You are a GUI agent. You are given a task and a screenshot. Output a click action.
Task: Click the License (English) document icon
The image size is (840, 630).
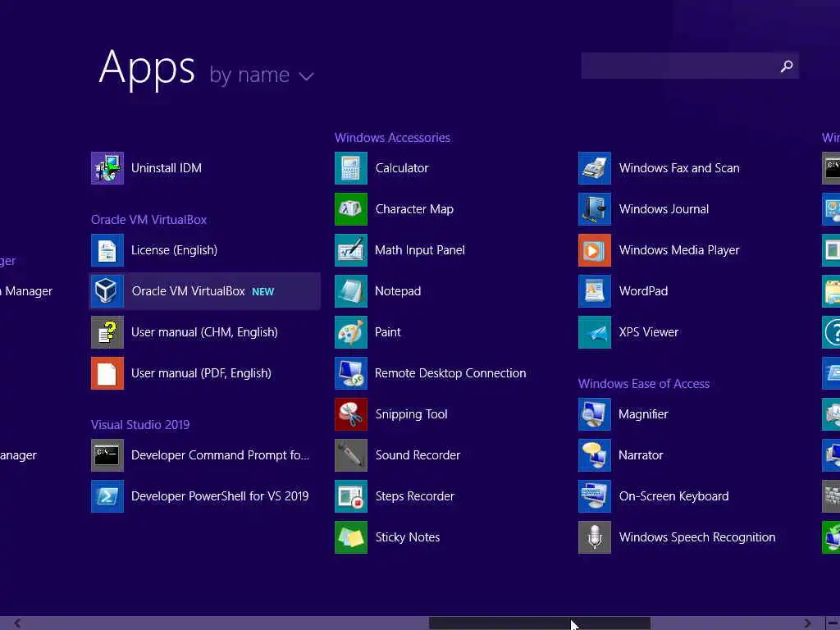tap(107, 250)
